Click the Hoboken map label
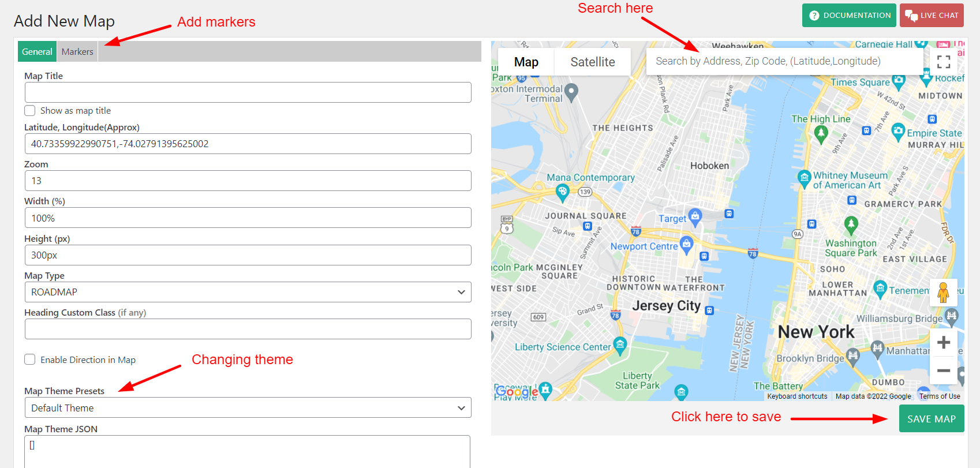 coord(709,166)
